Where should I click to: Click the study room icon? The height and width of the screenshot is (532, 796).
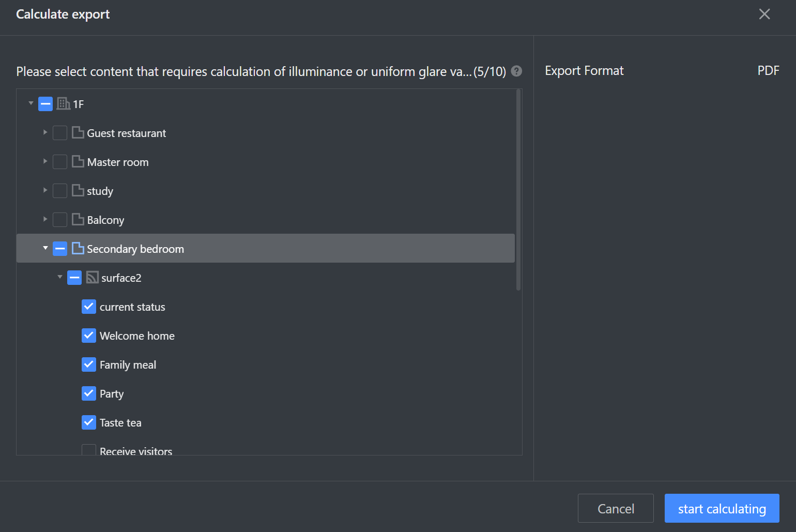(x=78, y=191)
